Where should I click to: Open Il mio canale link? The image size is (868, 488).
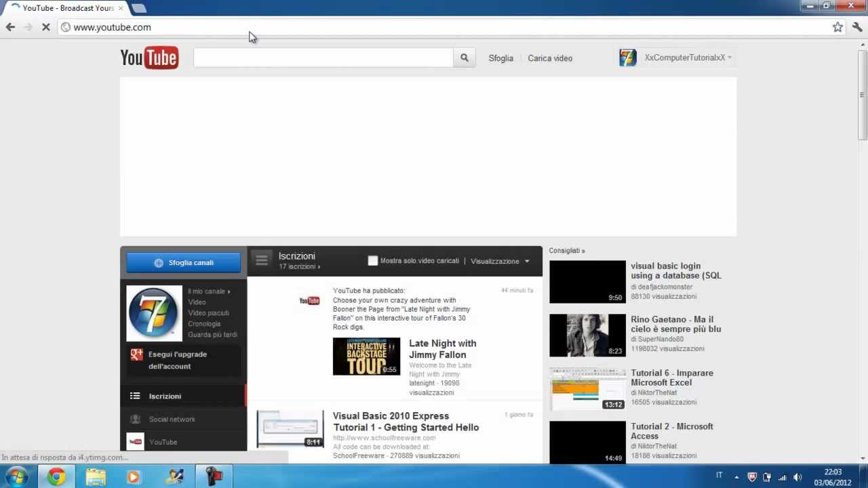tap(208, 291)
